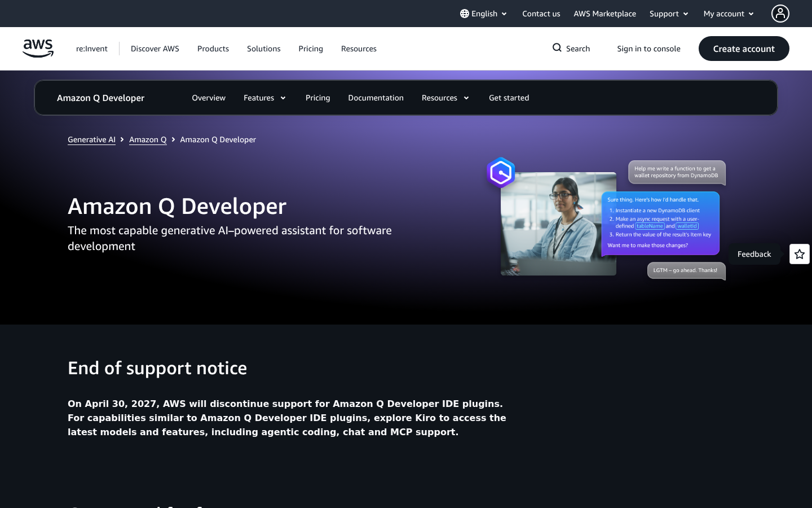This screenshot has height=508, width=812.
Task: Open the Discover AWS menu
Action: 155,49
